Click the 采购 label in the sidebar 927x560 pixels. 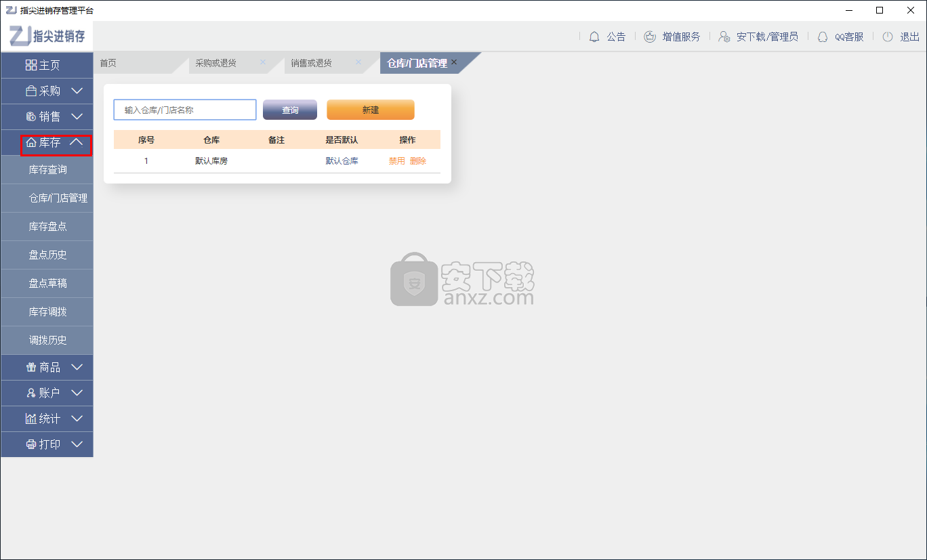pyautogui.click(x=49, y=91)
